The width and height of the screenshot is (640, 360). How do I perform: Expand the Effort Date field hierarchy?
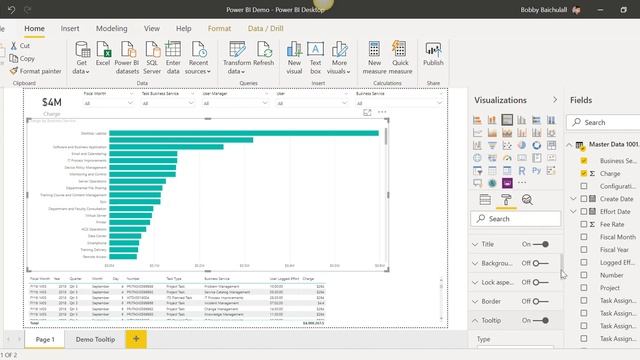(x=573, y=211)
